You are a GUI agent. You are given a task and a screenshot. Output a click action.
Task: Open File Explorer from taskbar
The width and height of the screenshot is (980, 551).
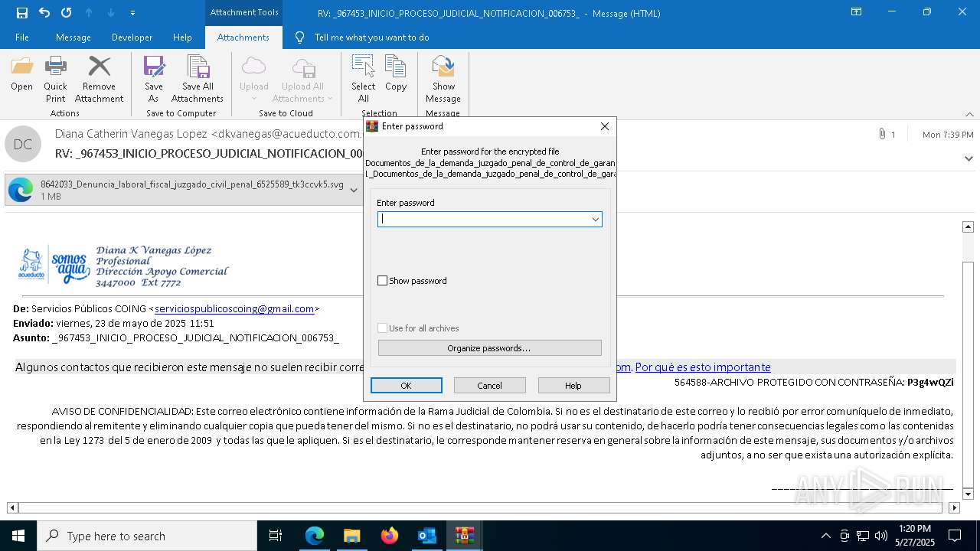[351, 536]
